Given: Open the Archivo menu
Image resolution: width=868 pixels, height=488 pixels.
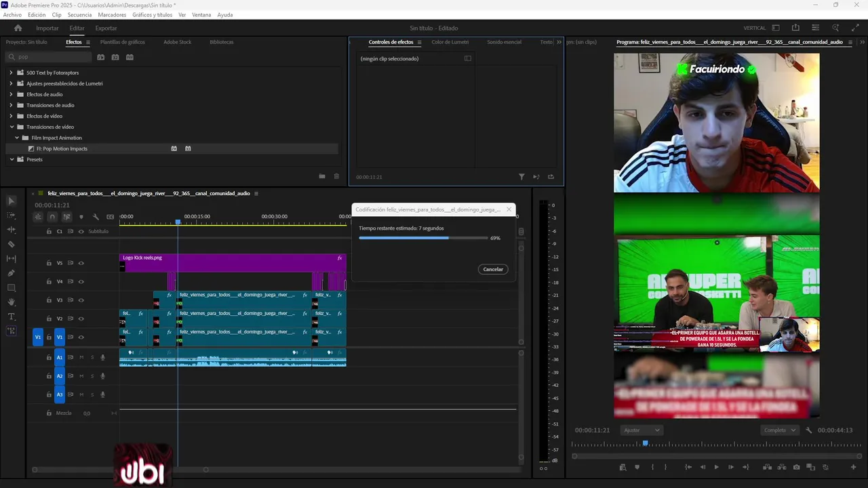Looking at the screenshot, I should tap(12, 15).
